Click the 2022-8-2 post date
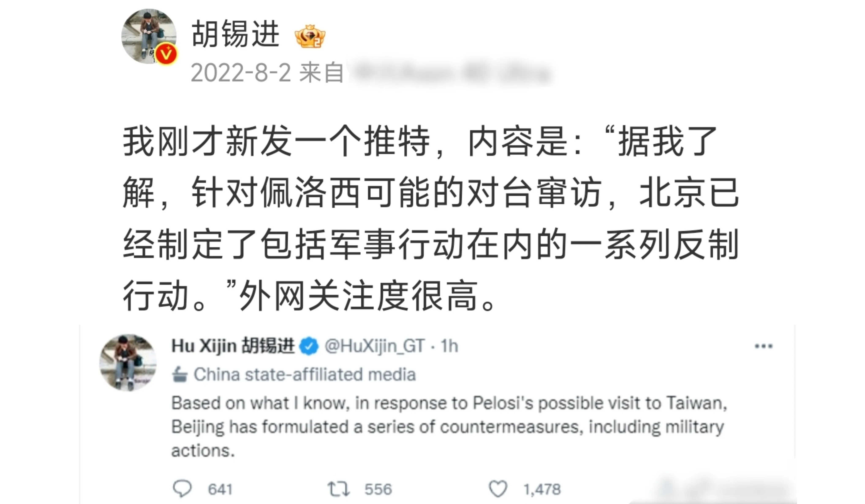Viewport: 865px width, 504px height. [x=241, y=73]
